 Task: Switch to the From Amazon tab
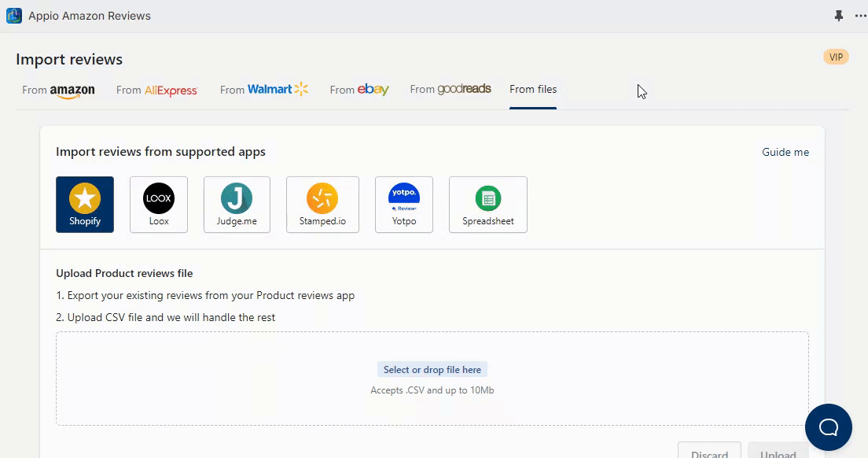click(58, 90)
